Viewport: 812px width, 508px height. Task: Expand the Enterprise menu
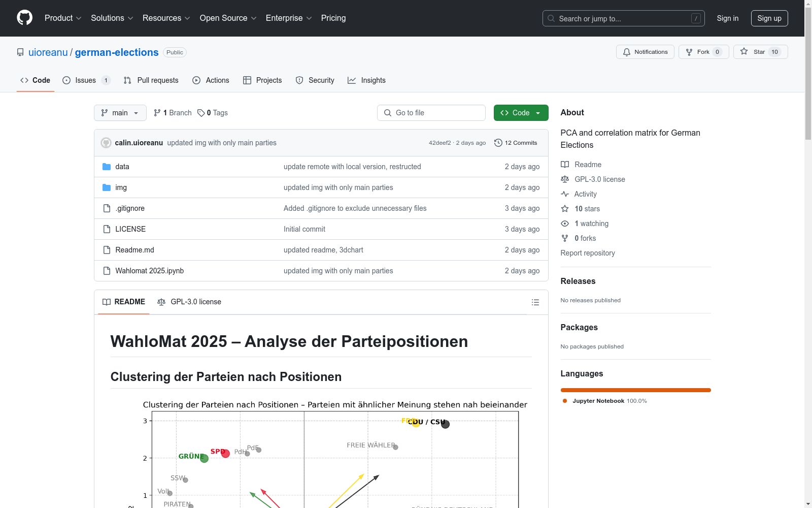point(289,18)
